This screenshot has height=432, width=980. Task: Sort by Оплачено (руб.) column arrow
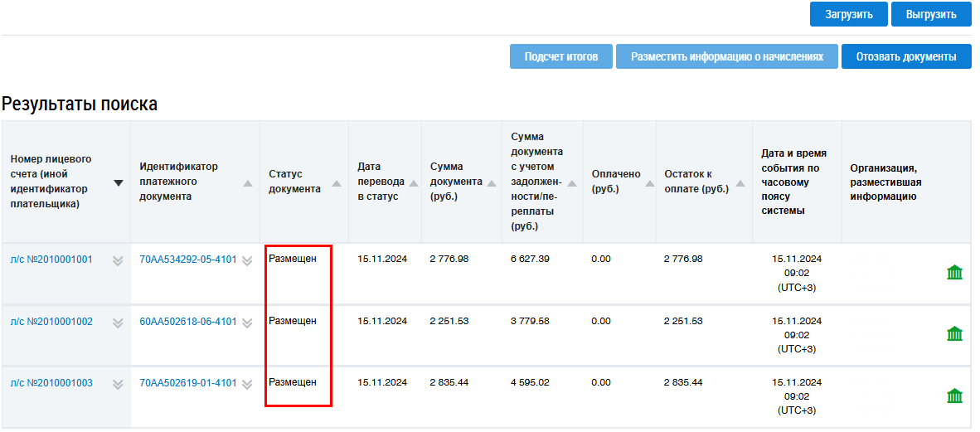pos(648,183)
